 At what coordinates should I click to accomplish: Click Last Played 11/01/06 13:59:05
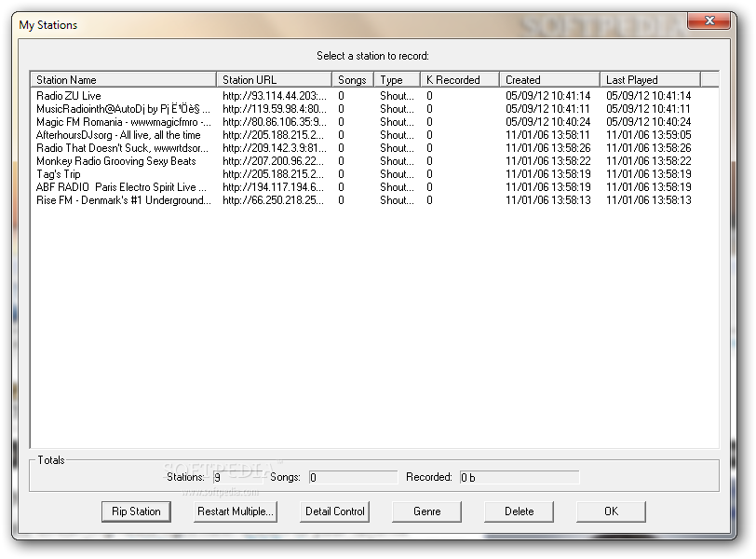point(649,135)
